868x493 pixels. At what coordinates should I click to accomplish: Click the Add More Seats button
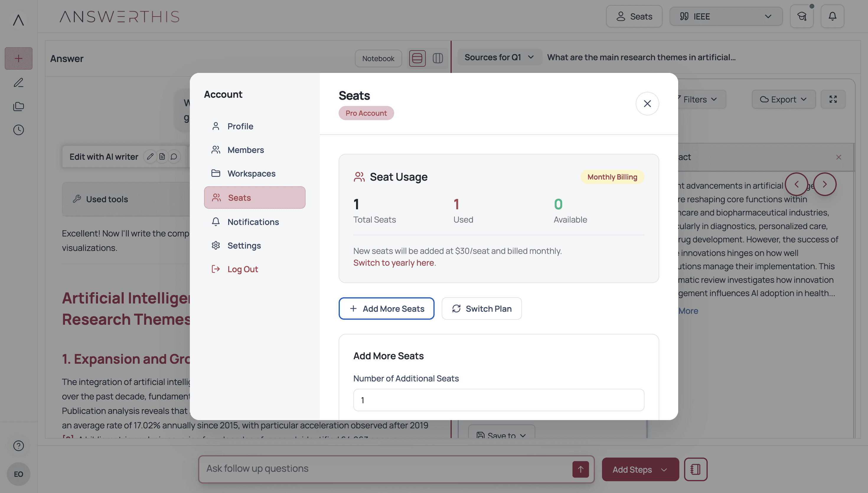coord(386,308)
